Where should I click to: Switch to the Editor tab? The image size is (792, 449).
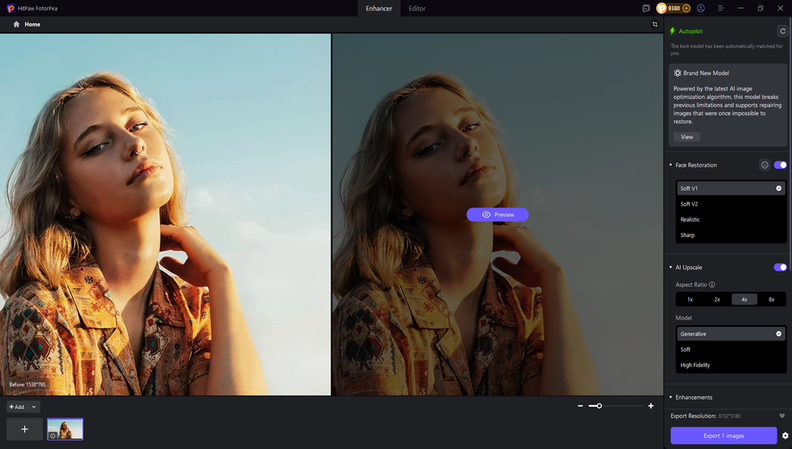(x=417, y=9)
